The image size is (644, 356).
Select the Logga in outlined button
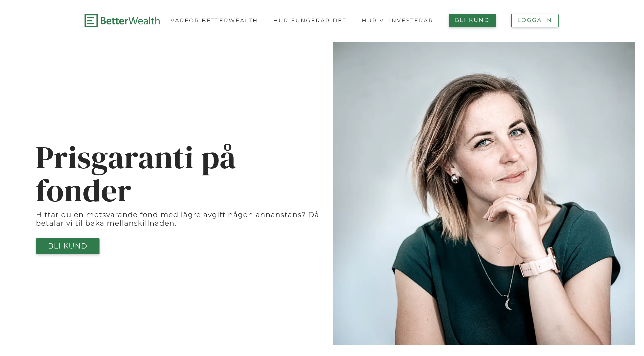535,20
